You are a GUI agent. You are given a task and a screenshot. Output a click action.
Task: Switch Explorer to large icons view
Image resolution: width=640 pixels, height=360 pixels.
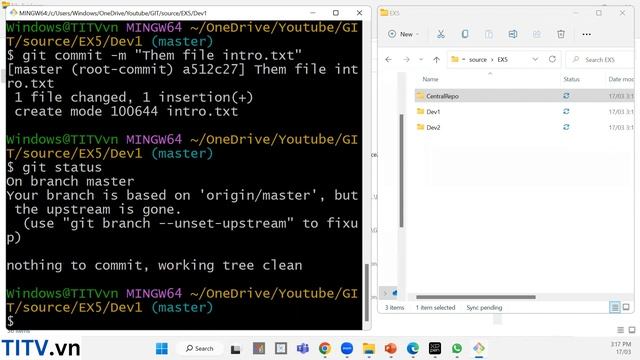(626, 307)
